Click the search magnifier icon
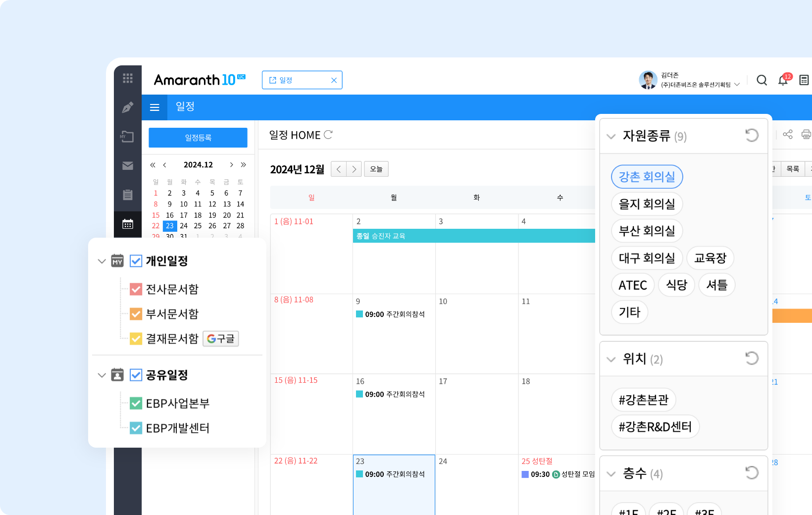Screen dimensions: 812x515 click(x=762, y=80)
